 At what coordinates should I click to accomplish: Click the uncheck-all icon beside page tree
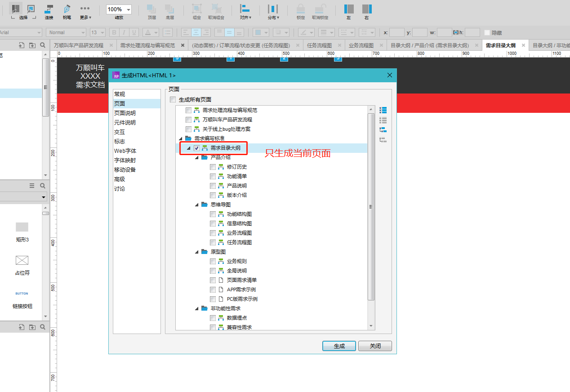pyautogui.click(x=383, y=120)
